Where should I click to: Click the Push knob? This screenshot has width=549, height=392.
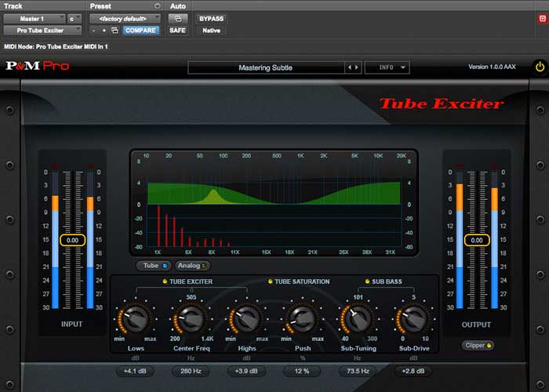(x=303, y=319)
